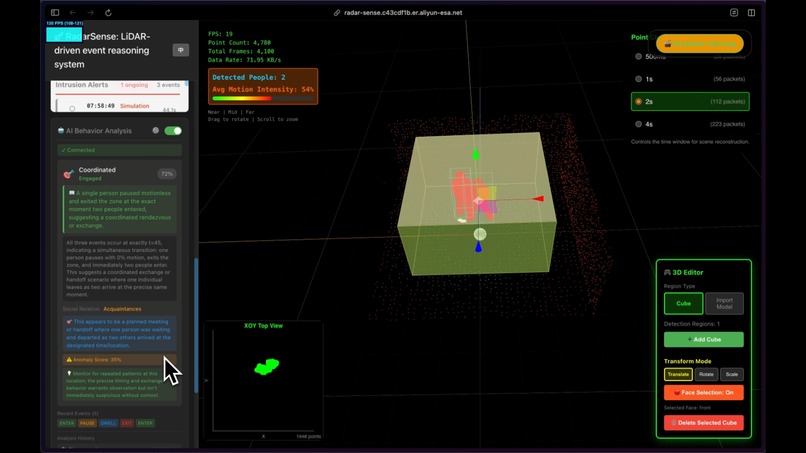Click the Acquaintances social relation label

(x=122, y=309)
